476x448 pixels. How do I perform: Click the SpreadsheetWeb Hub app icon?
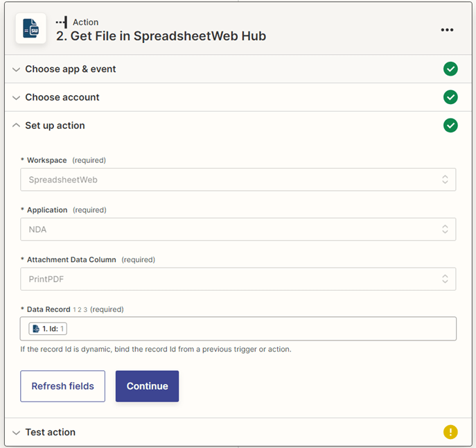pyautogui.click(x=30, y=28)
